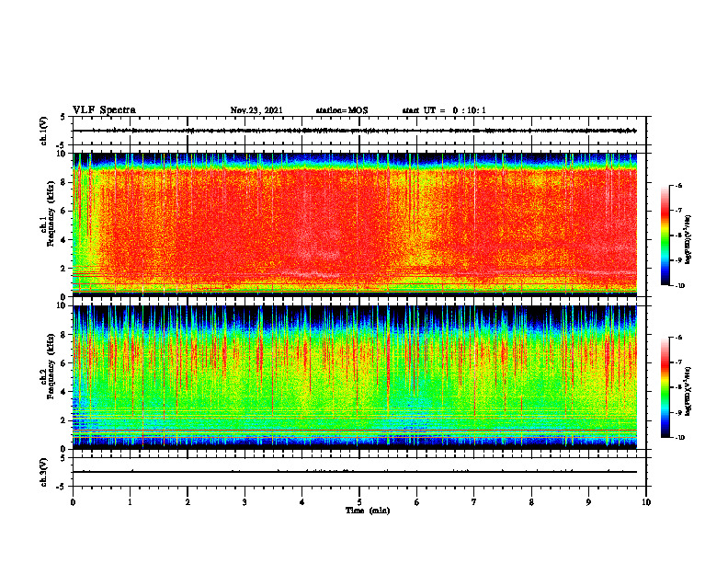The image size is (728, 563).
Task: Click time axis tick label "5"
Action: [x=359, y=502]
